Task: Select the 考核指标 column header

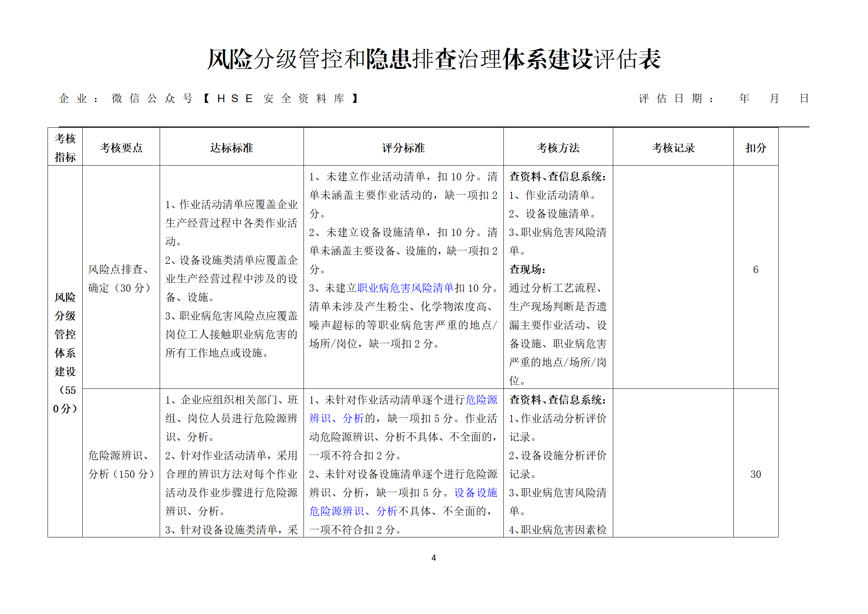Action: point(65,147)
